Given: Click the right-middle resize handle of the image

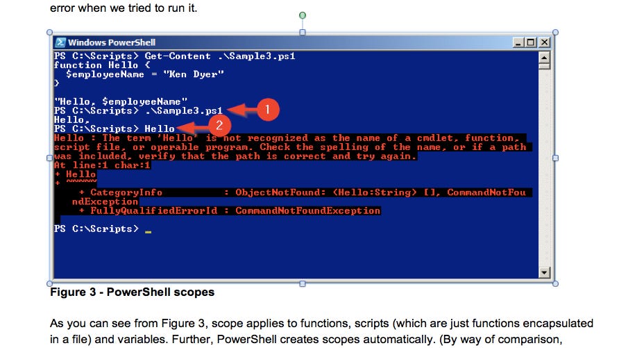Looking at the screenshot, I should [x=554, y=158].
